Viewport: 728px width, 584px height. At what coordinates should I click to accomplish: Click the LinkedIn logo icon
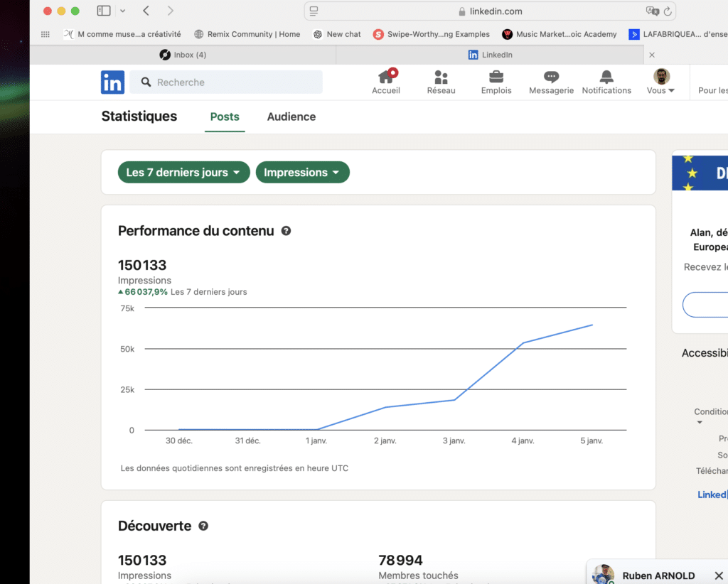point(112,82)
